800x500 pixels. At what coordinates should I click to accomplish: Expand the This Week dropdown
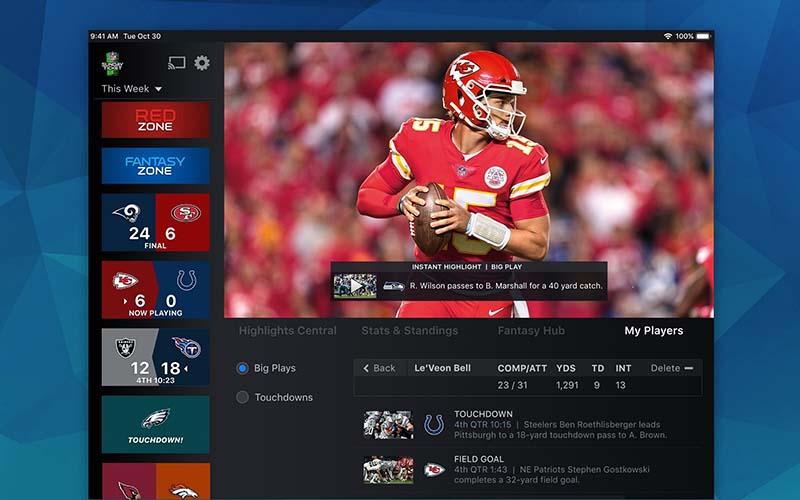pos(132,89)
